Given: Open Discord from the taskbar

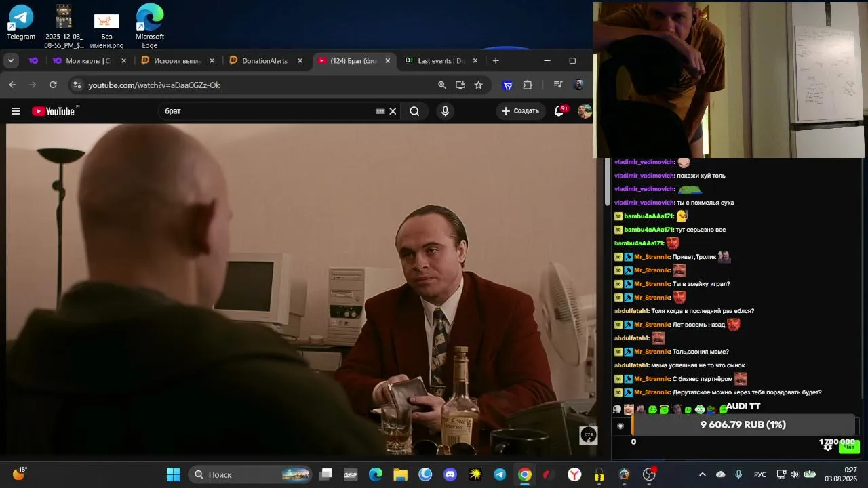Looking at the screenshot, I should click(x=450, y=474).
